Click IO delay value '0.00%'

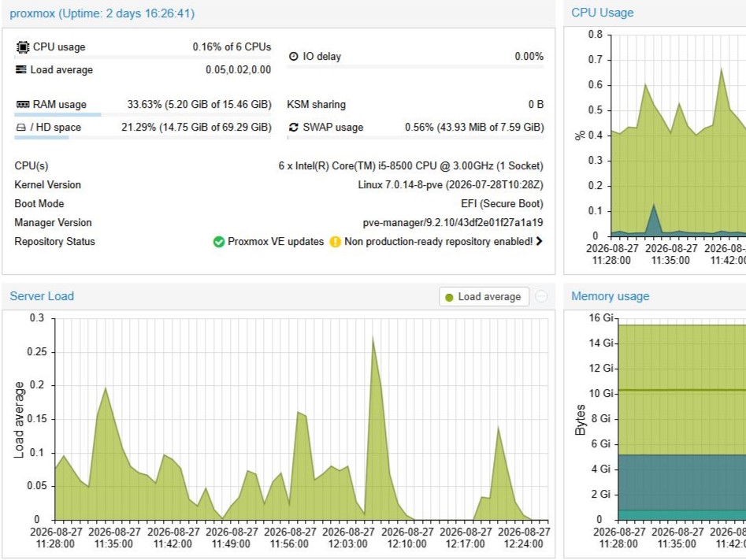pos(529,56)
